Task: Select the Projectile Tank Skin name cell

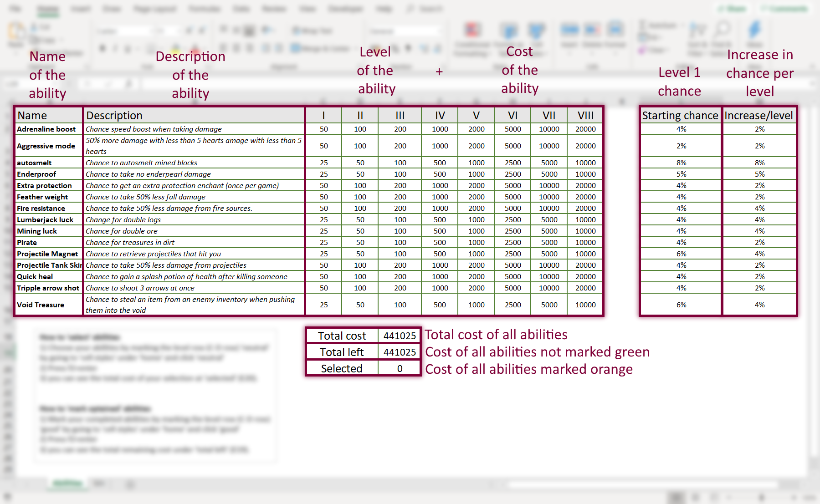Action: pos(49,265)
